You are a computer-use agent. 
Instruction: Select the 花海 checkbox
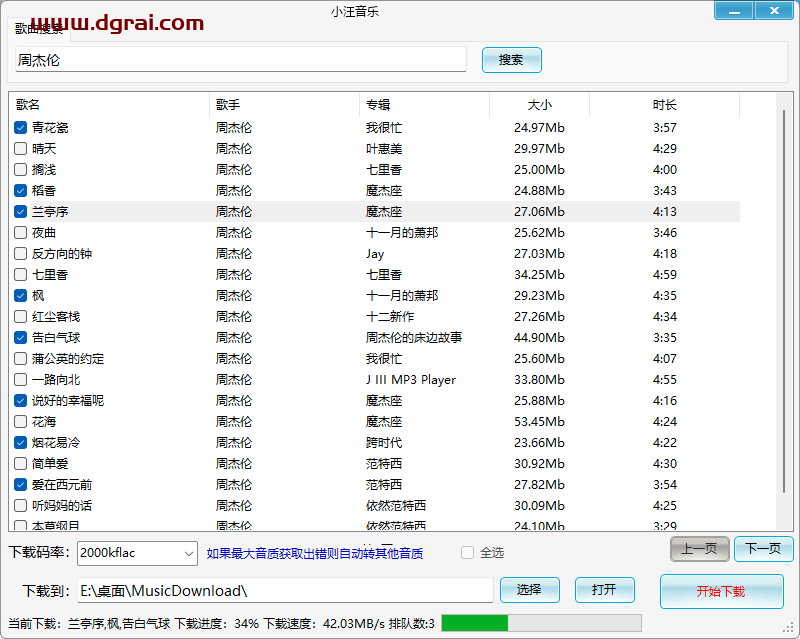(x=20, y=422)
